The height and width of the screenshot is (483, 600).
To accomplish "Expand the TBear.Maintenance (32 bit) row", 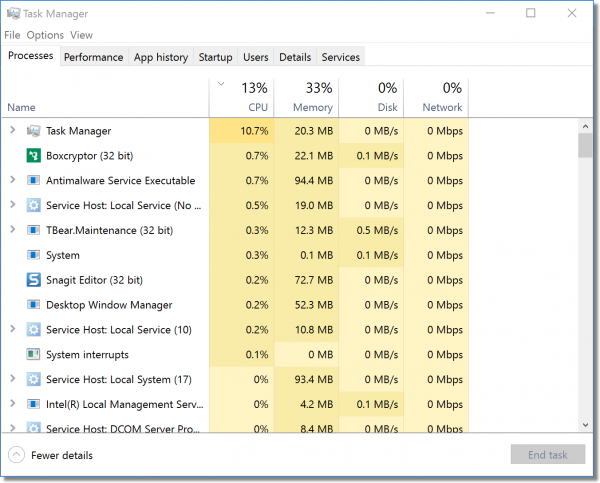I will pyautogui.click(x=13, y=229).
